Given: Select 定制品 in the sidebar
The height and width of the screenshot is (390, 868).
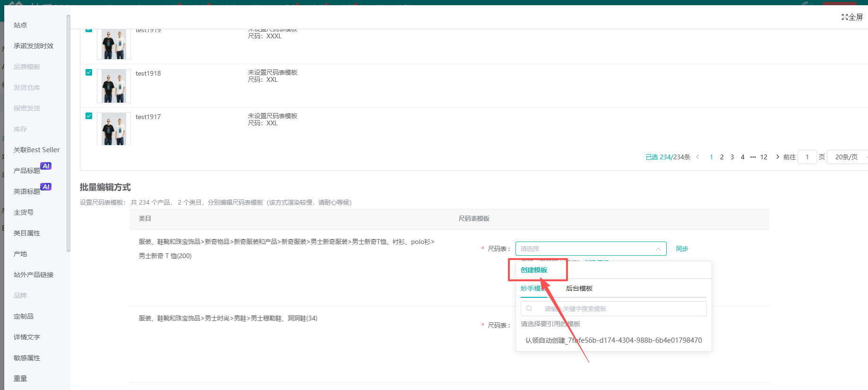Looking at the screenshot, I should click(24, 316).
